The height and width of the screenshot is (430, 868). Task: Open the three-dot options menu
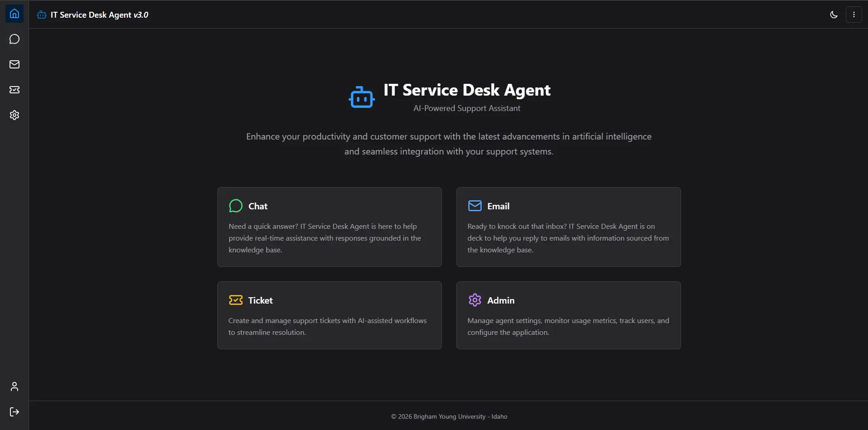pyautogui.click(x=854, y=14)
